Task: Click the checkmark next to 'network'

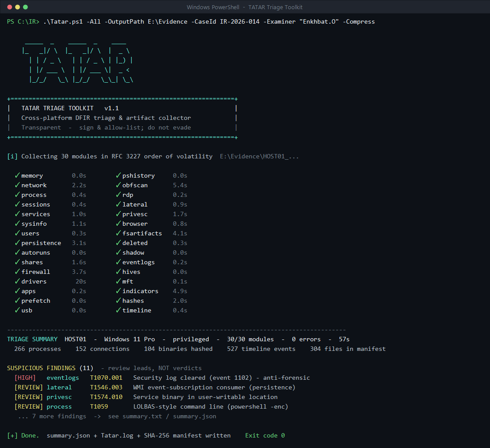Action: pyautogui.click(x=17, y=185)
